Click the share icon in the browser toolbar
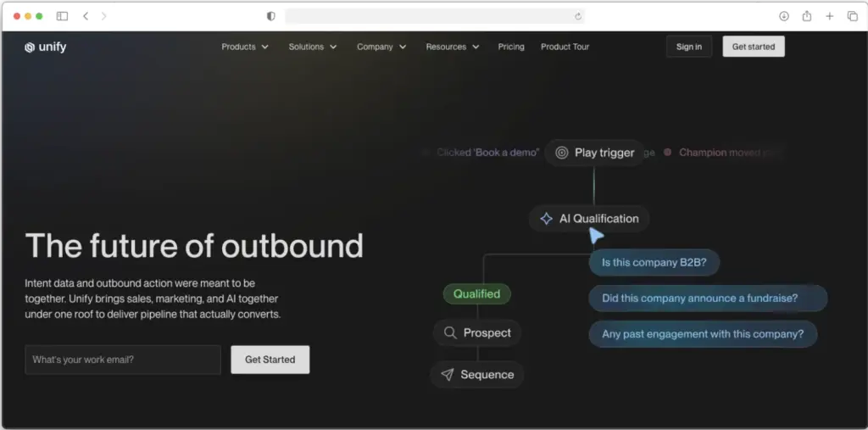This screenshot has width=868, height=430. pyautogui.click(x=807, y=16)
